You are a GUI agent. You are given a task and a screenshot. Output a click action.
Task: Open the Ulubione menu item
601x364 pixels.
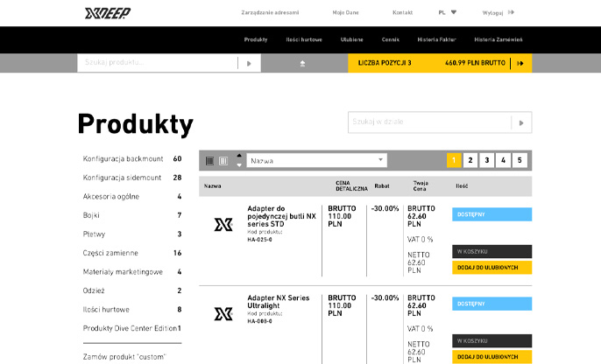[328, 39]
